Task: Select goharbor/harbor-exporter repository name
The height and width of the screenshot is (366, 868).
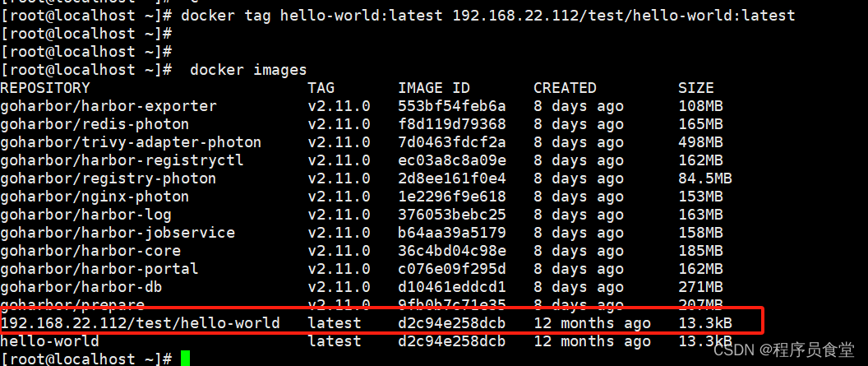Action: (108, 106)
